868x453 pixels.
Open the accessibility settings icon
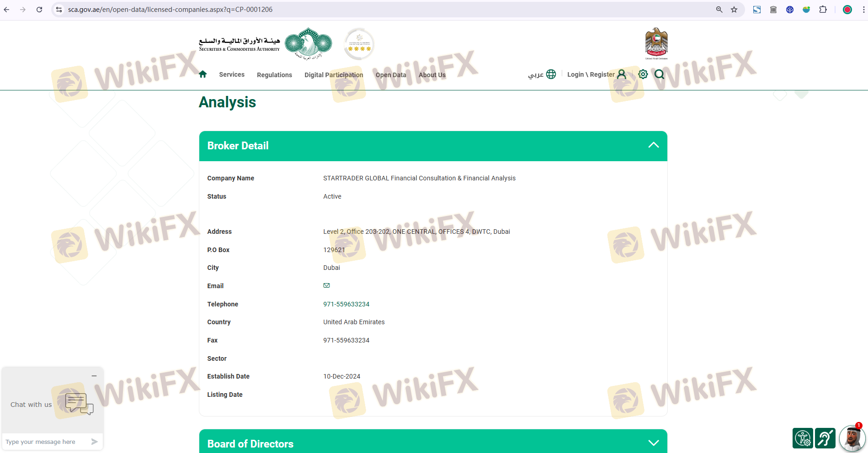pyautogui.click(x=803, y=438)
